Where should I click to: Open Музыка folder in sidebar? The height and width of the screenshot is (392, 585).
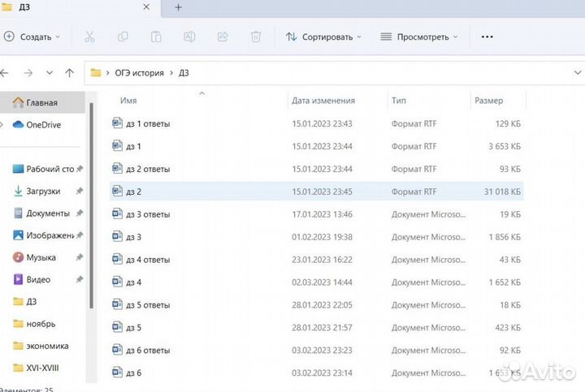[x=41, y=257]
